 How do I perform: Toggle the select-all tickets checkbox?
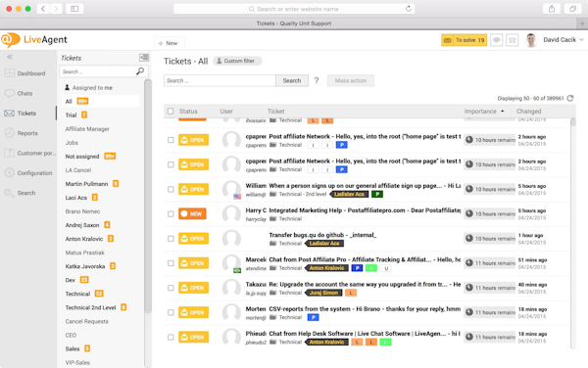171,112
